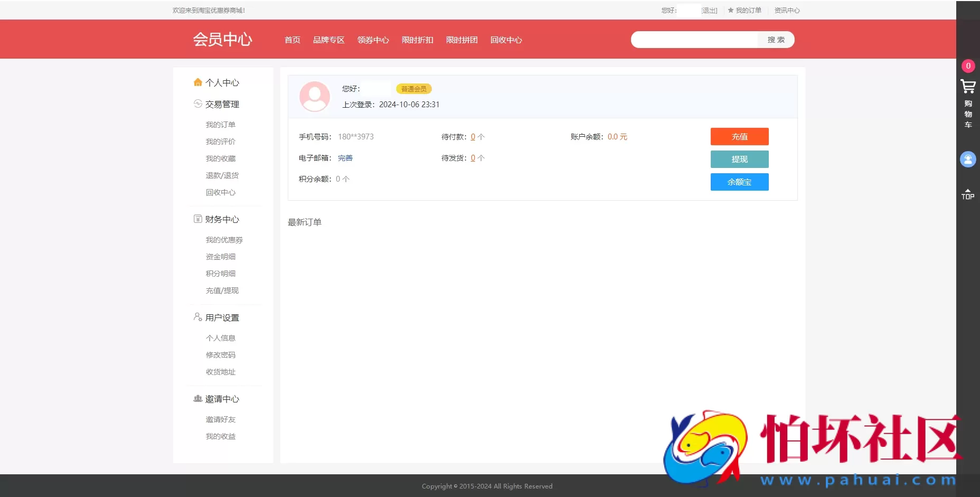This screenshot has height=497, width=980.
Task: Click the 用户设置 person icon
Action: pos(197,317)
